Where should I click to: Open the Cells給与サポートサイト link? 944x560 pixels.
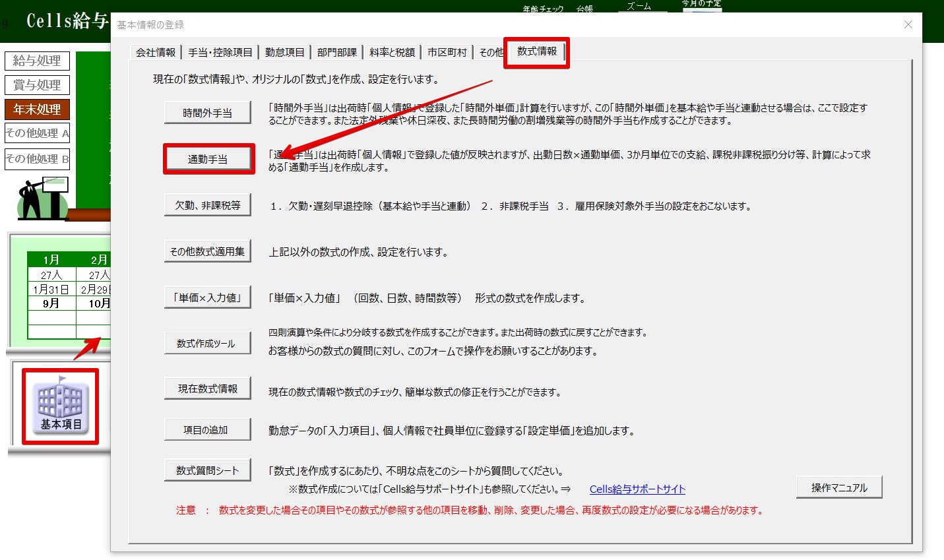[637, 489]
